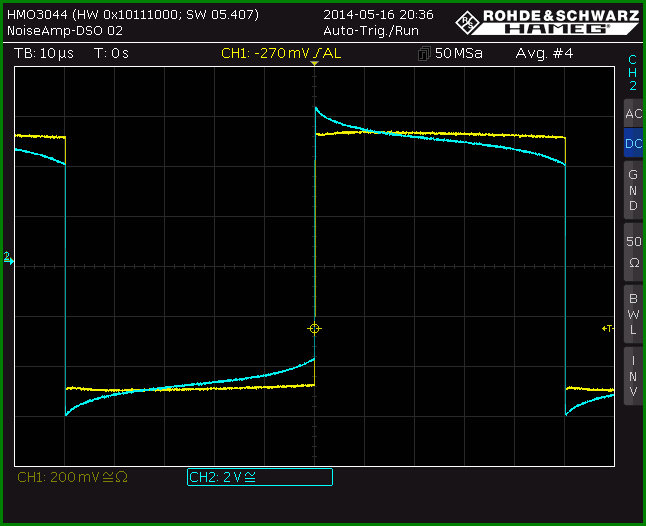
Task: Click the CH2 menu title label
Action: point(633,72)
